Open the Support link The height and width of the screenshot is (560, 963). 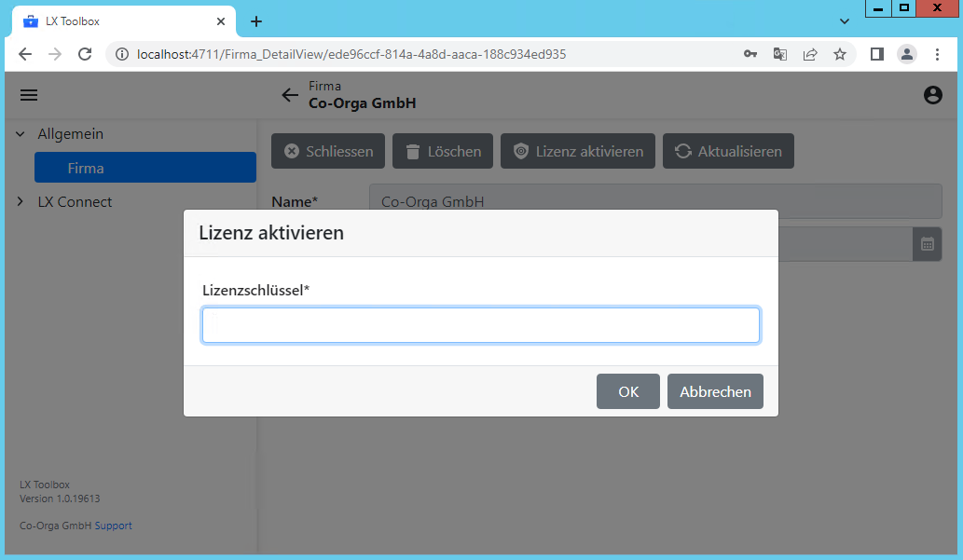point(113,526)
